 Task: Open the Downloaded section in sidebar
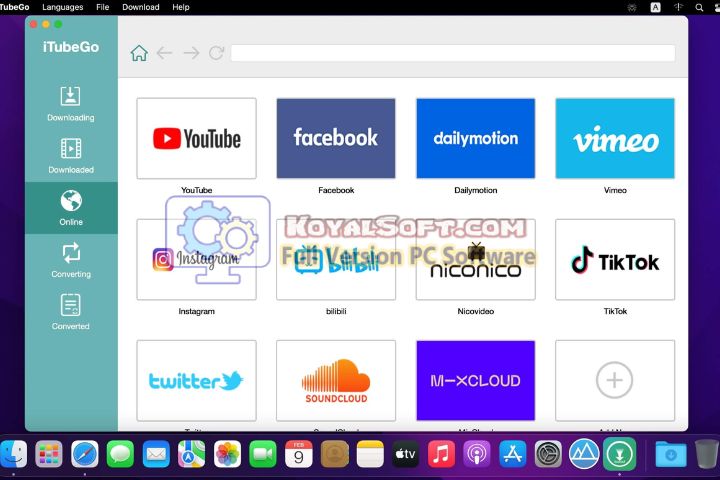71,156
